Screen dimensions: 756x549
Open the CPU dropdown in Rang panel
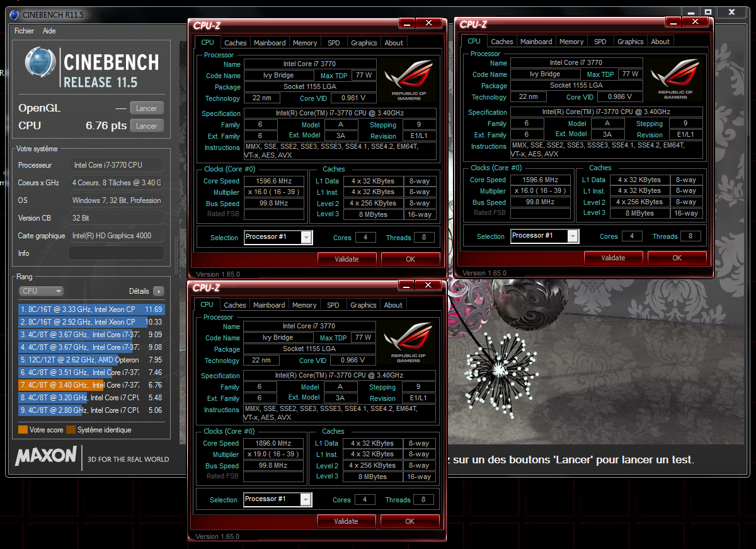pyautogui.click(x=42, y=291)
